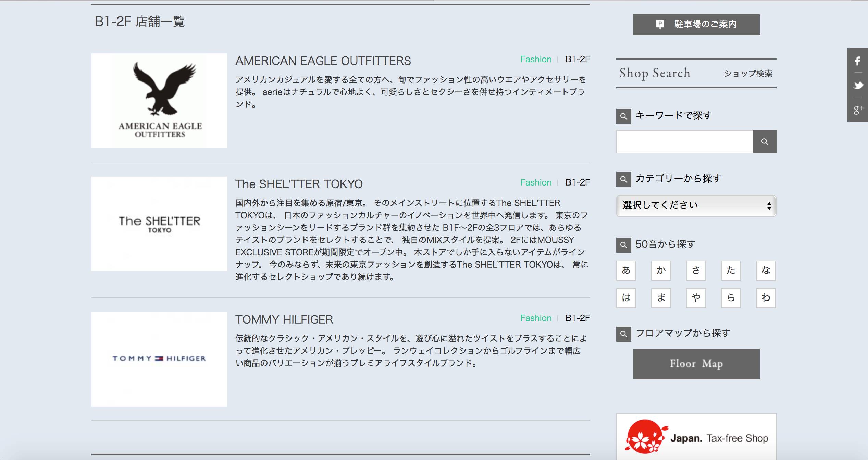Image resolution: width=868 pixels, height=460 pixels.
Task: Open the Japan Tax-free Shop banner
Action: [x=696, y=437]
